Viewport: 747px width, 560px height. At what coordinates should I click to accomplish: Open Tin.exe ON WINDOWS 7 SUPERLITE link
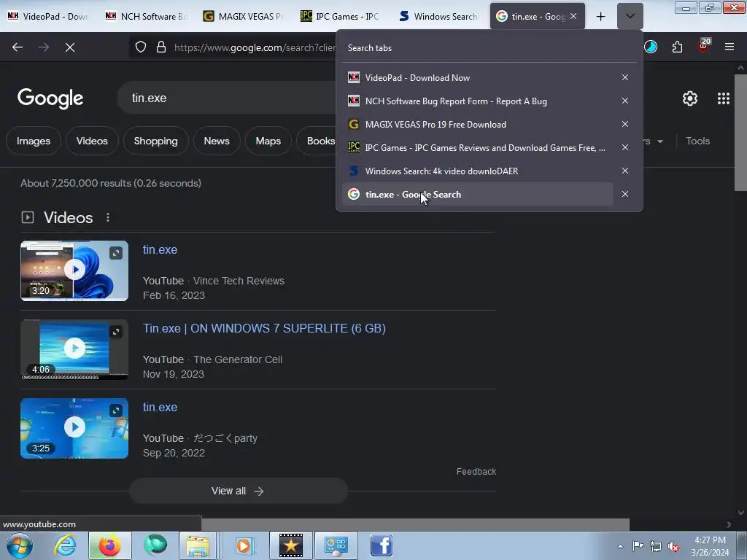click(264, 328)
